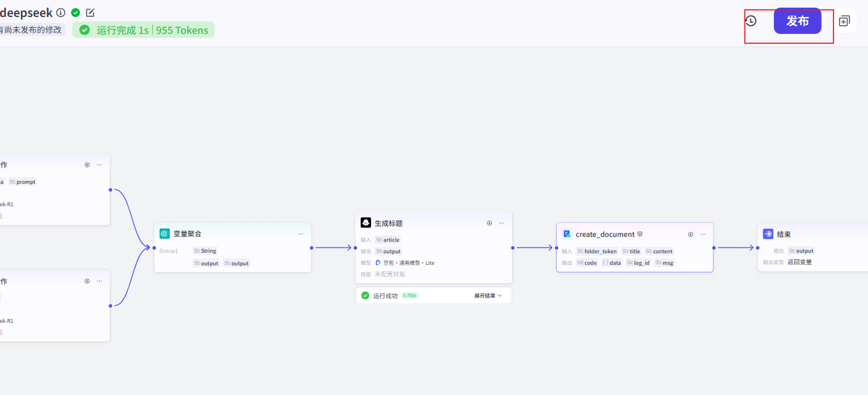This screenshot has height=395, width=868.
Task: Click the 发布 publish button
Action: pyautogui.click(x=797, y=21)
